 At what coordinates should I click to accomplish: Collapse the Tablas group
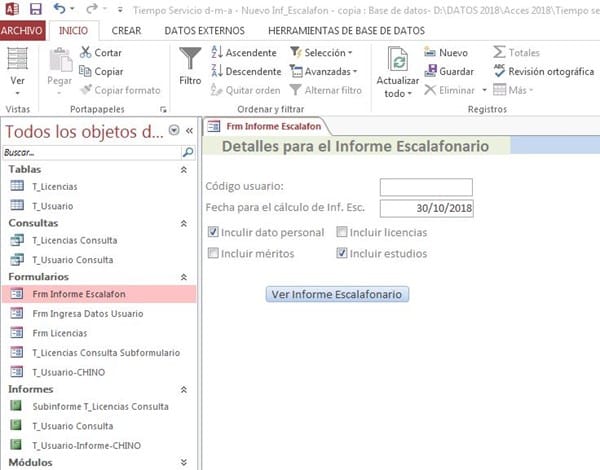click(x=184, y=170)
